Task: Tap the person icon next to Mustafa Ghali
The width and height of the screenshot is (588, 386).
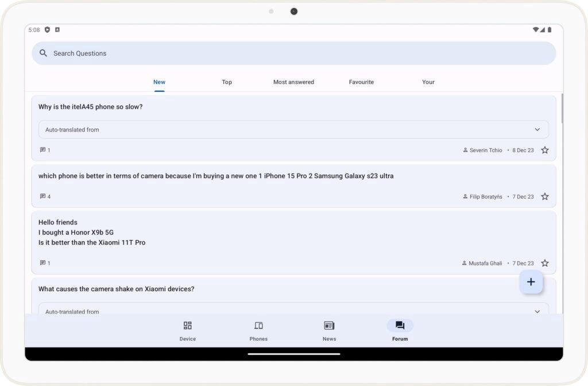Action: click(464, 263)
